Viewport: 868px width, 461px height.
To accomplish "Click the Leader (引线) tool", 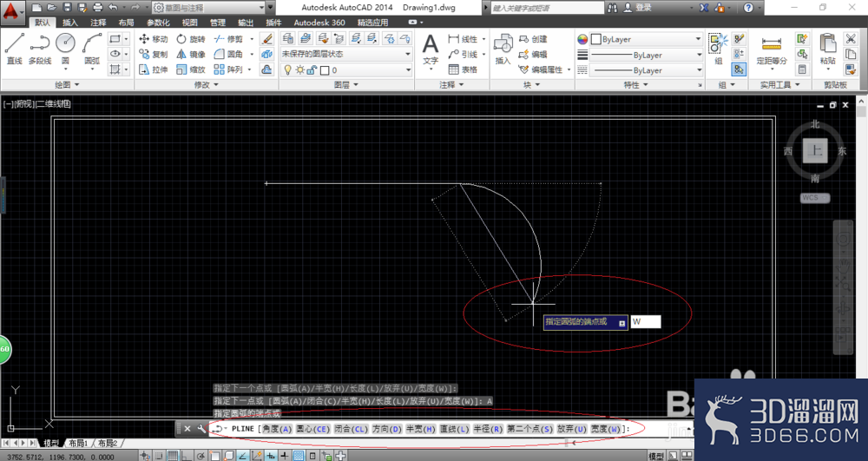I will coord(464,54).
